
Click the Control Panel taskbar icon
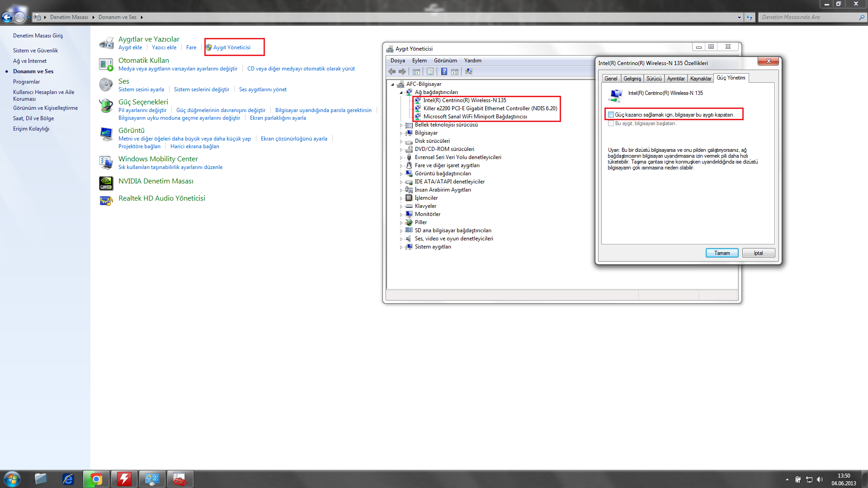click(152, 479)
